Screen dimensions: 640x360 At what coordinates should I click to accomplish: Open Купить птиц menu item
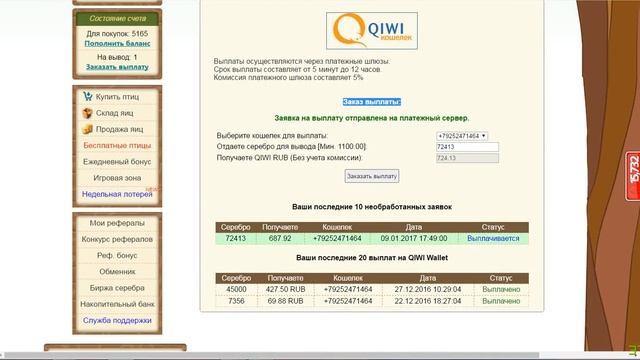coord(117,96)
